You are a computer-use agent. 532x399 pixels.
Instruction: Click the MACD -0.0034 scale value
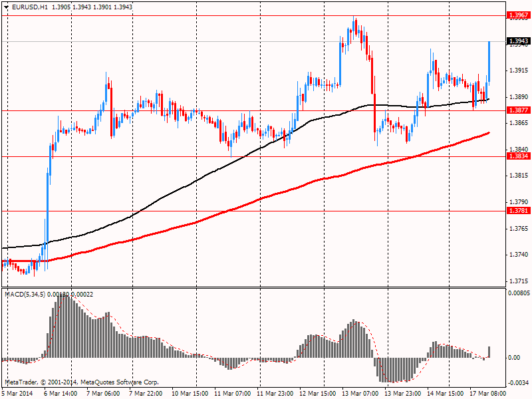(519, 383)
